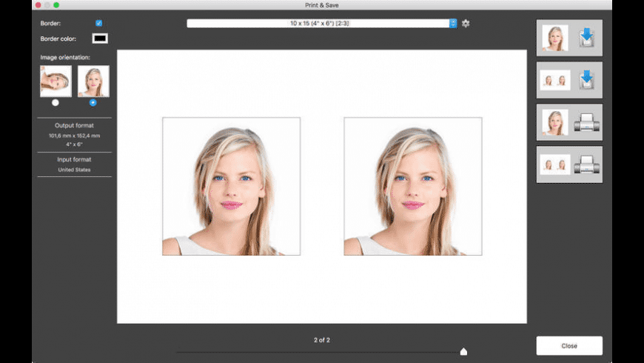This screenshot has width=644, height=363.
Task: Print the single photo
Action: (x=569, y=122)
